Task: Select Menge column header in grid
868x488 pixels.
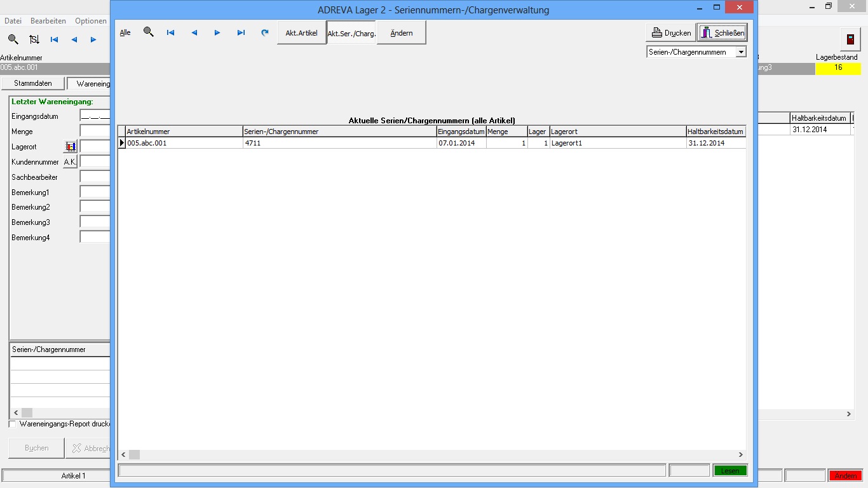Action: pos(506,132)
